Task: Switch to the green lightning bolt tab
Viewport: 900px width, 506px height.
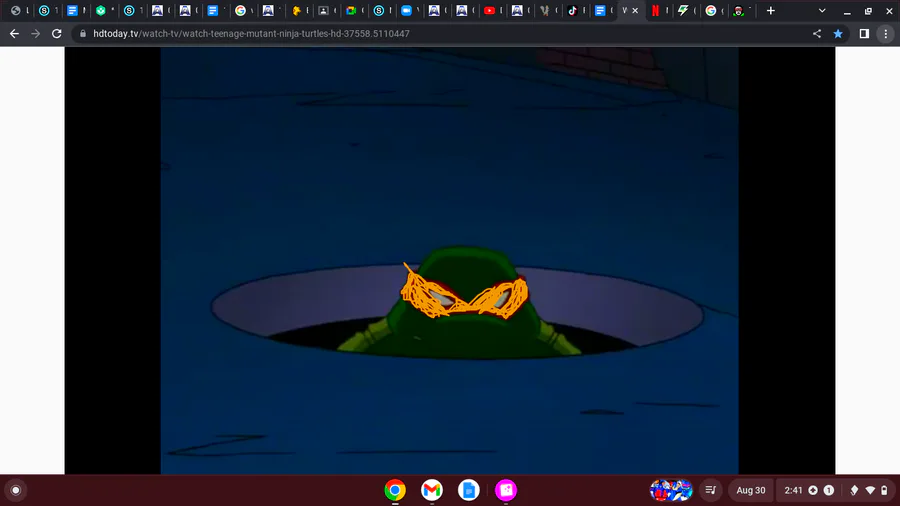Action: (683, 10)
